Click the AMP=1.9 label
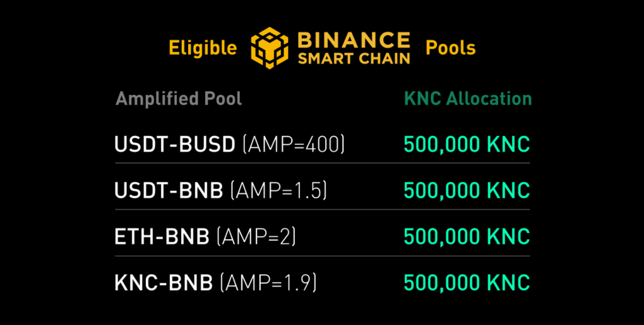This screenshot has width=644, height=325. click(x=268, y=283)
